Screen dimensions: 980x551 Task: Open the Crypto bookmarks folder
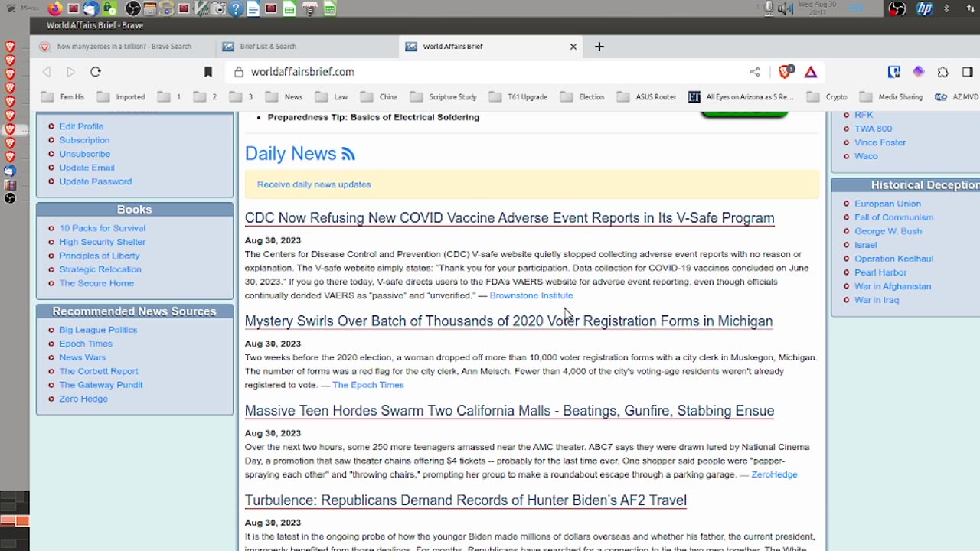tap(828, 97)
